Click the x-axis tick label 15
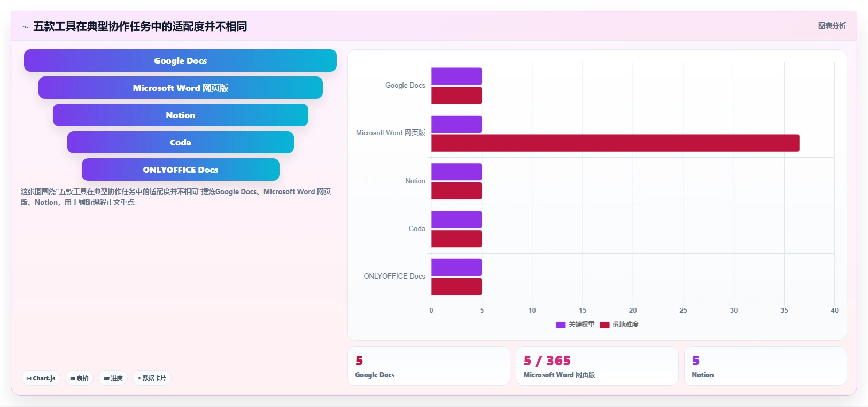 (583, 310)
